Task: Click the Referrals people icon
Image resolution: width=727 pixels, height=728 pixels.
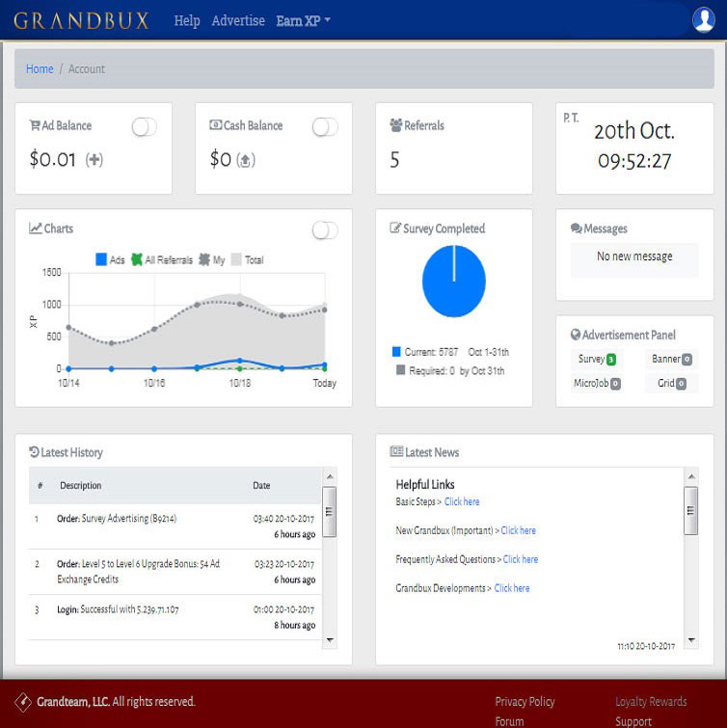Action: coord(395,125)
